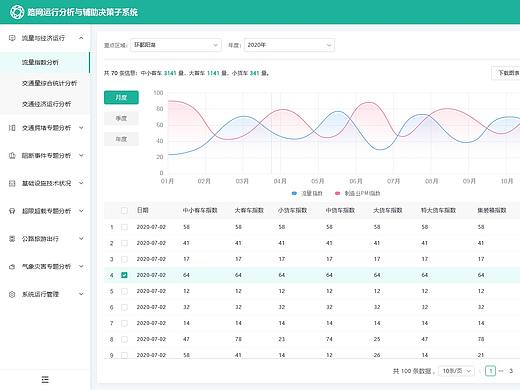Click the 集装箱指数 column header

(x=492, y=210)
